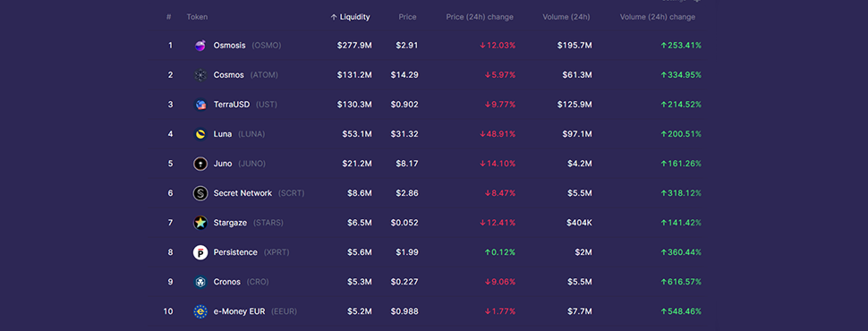Click the $404K volume value
Image resolution: width=868 pixels, height=331 pixels.
tap(579, 223)
